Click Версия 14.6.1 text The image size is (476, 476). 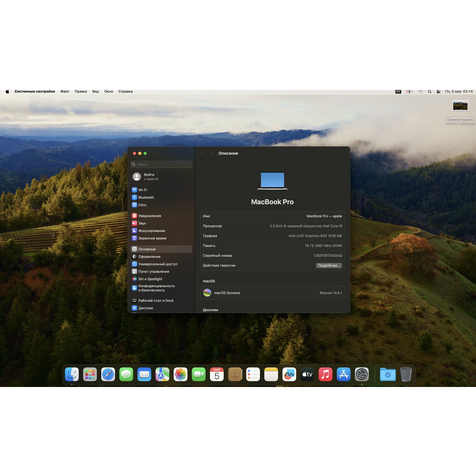(331, 293)
